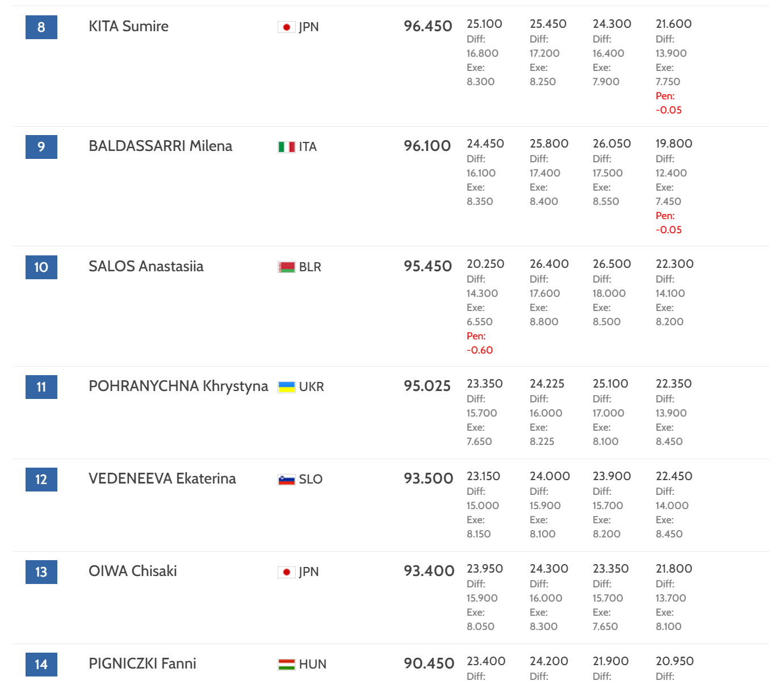Click SALOS Anastasiia's red penalty -0.60
The height and width of the screenshot is (685, 784).
point(480,351)
